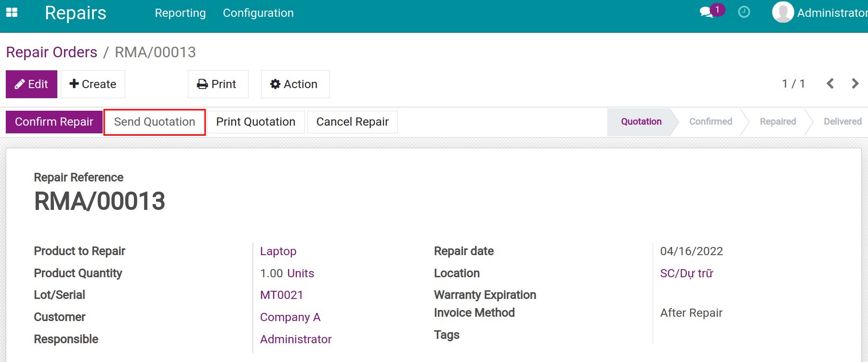
Task: Click the repair date 04/16/2022
Action: point(691,251)
